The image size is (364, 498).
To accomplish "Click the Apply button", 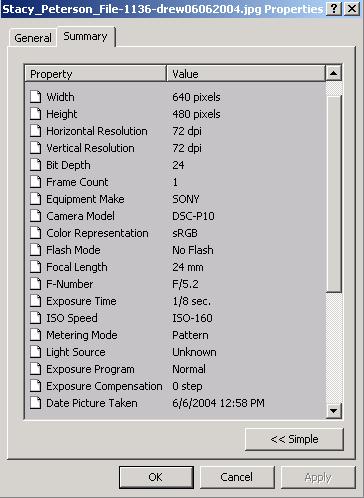I will pyautogui.click(x=318, y=477).
